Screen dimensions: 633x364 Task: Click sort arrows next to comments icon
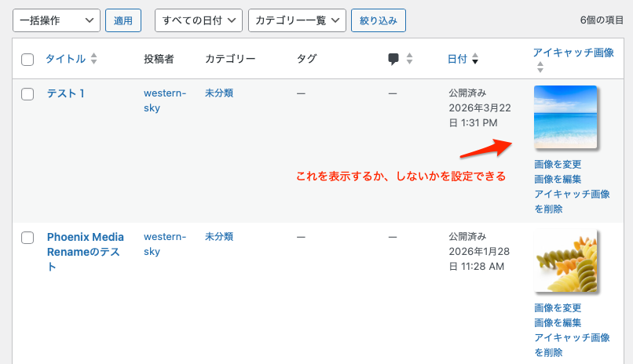tap(409, 59)
